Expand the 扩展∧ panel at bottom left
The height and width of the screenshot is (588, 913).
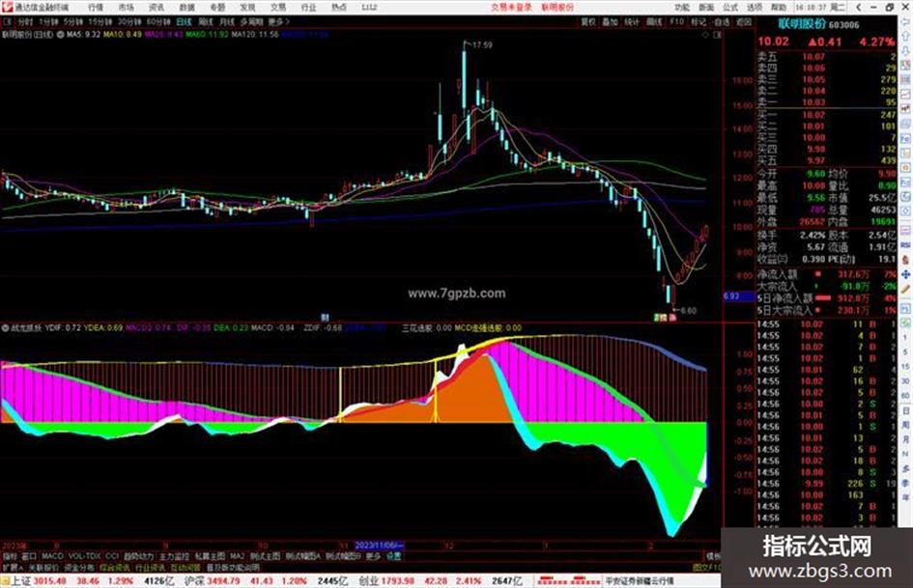[13, 567]
